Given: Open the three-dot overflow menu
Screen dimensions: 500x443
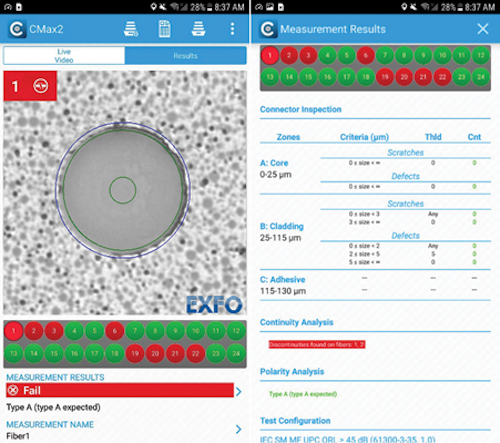Looking at the screenshot, I should 232,29.
